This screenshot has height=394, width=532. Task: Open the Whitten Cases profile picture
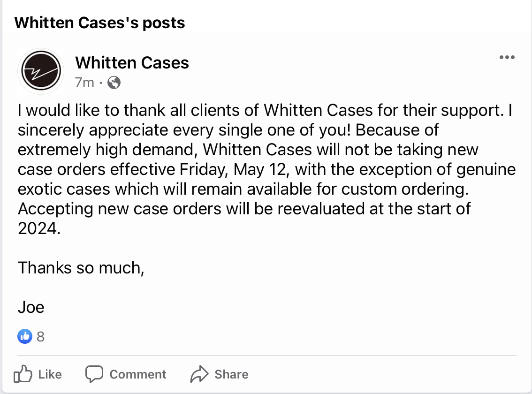coord(41,71)
